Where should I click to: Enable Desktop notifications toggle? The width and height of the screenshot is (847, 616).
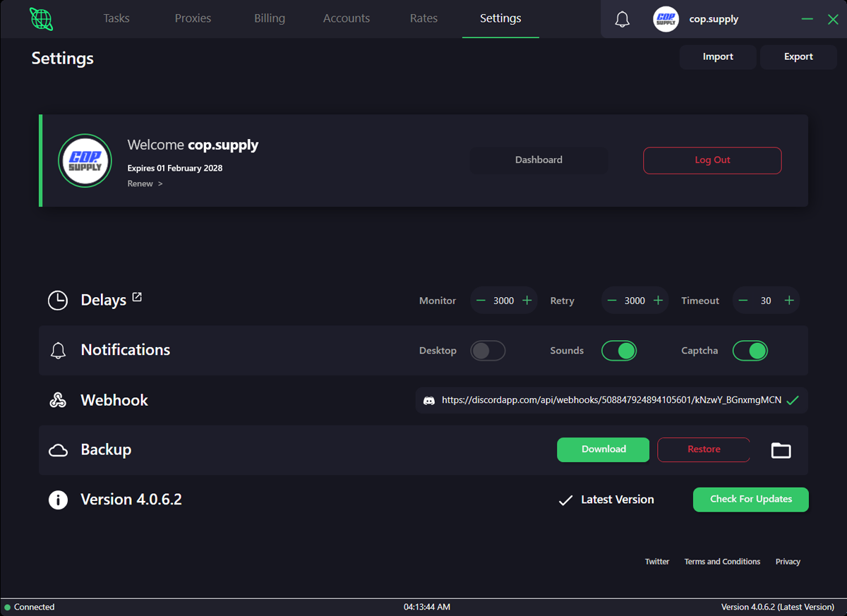pyautogui.click(x=488, y=351)
